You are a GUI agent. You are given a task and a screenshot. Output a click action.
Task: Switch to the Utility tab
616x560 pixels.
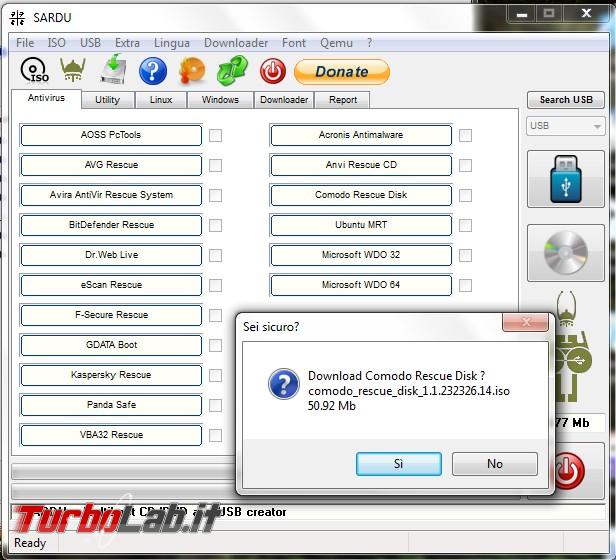(107, 100)
